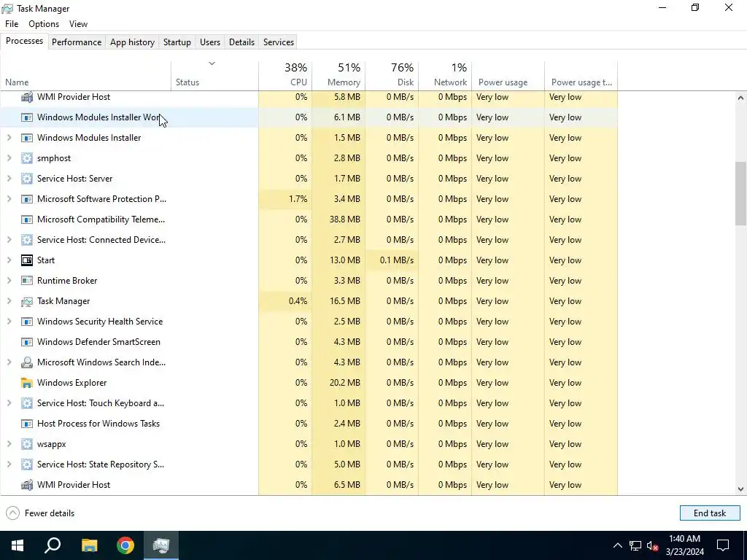Click the scrollbar down arrow
Image resolution: width=747 pixels, height=560 pixels.
click(740, 489)
